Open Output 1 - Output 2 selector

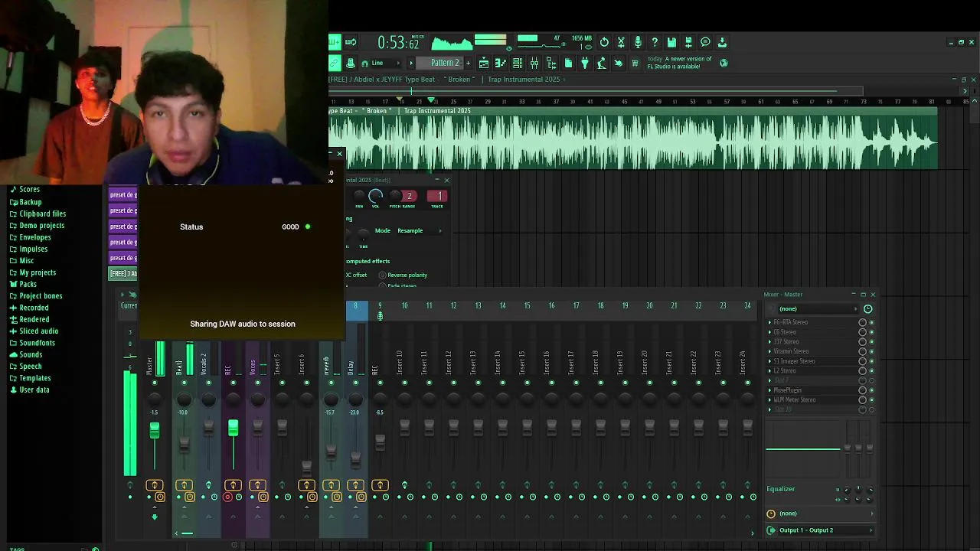(x=822, y=530)
